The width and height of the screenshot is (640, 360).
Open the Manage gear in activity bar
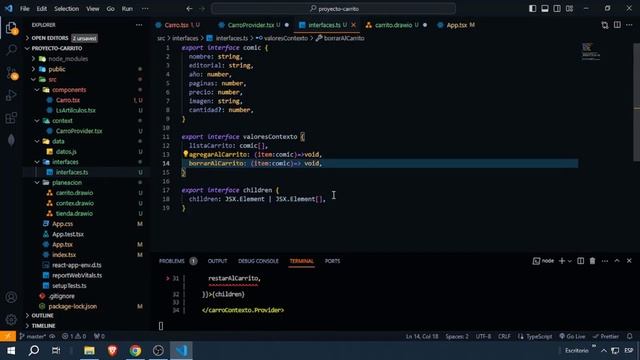11,319
